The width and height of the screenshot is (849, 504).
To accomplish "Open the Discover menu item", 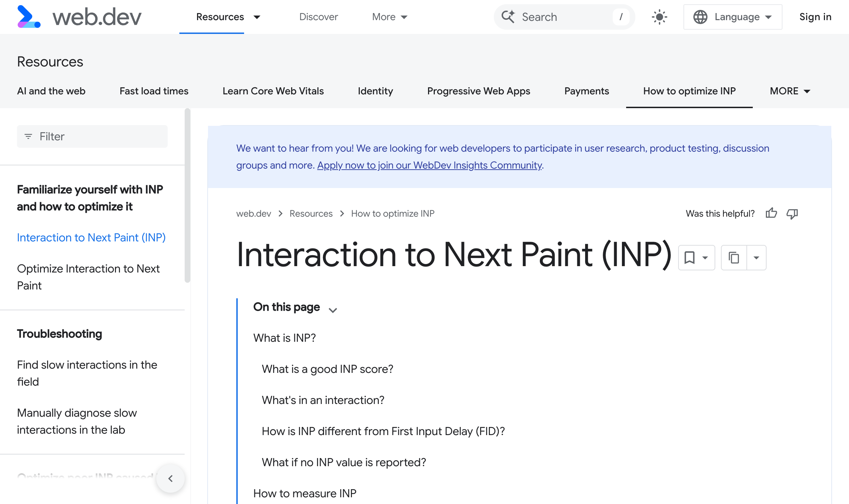I will [318, 17].
